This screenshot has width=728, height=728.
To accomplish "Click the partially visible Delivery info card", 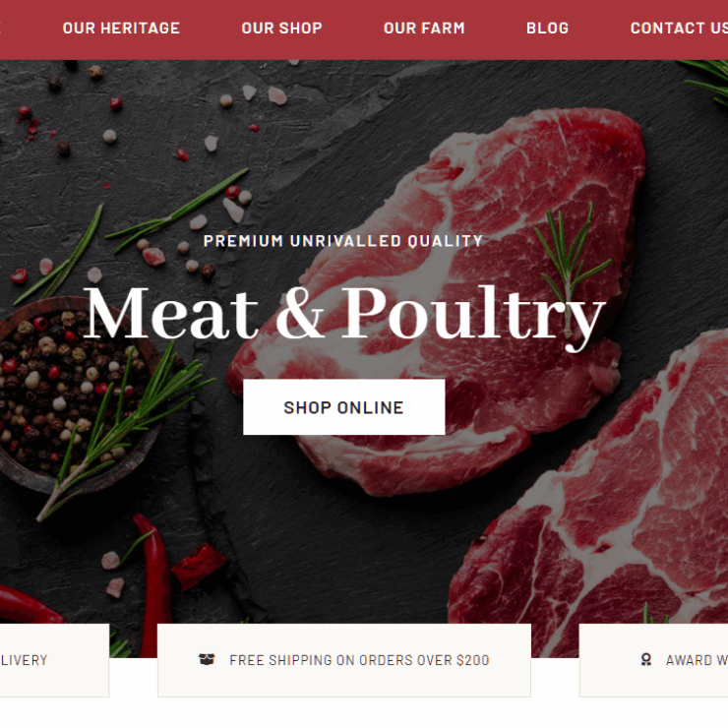I will pos(54,660).
